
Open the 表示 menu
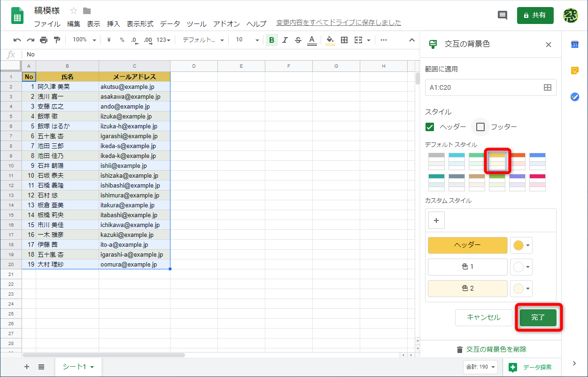pyautogui.click(x=93, y=24)
